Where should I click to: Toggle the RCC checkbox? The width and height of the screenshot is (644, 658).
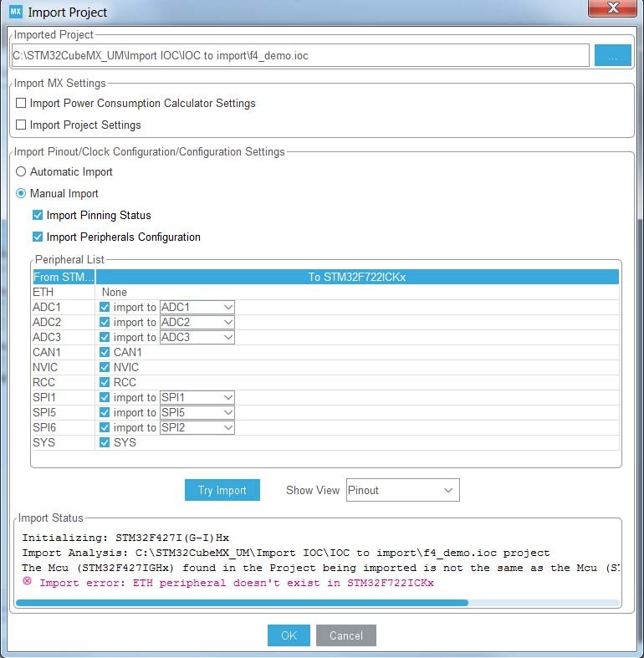click(x=105, y=382)
